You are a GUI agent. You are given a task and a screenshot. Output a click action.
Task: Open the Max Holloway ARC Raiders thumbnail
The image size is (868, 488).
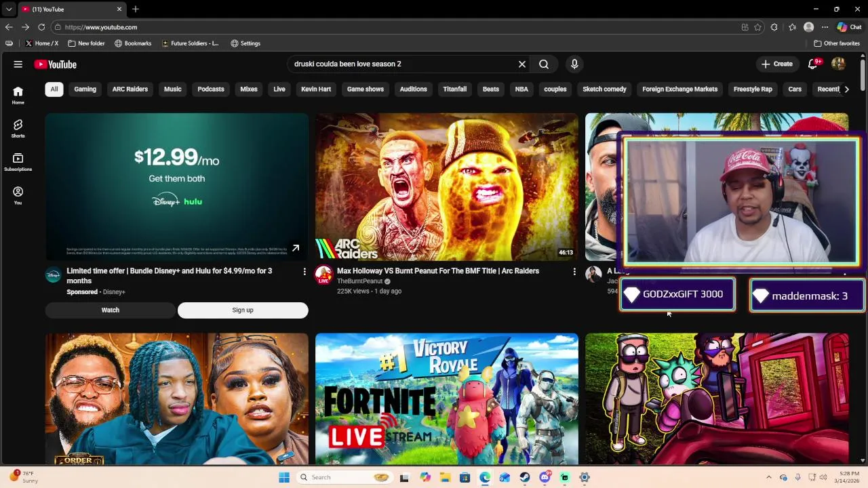(447, 187)
